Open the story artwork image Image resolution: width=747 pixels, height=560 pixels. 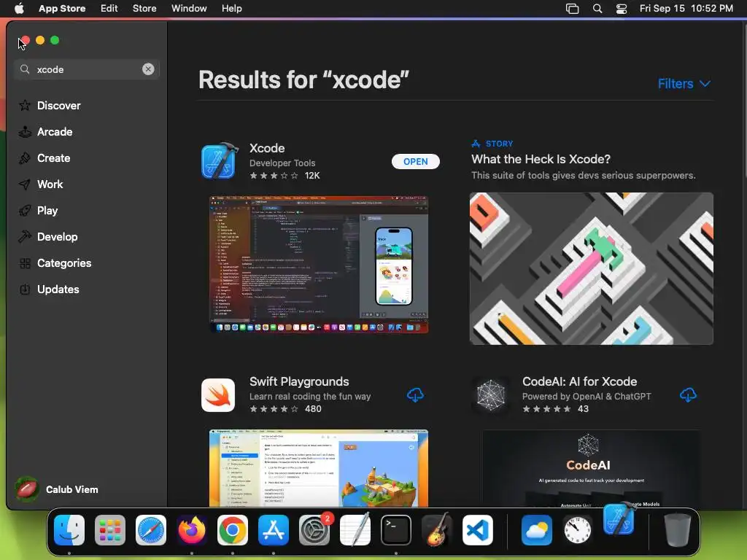click(591, 268)
